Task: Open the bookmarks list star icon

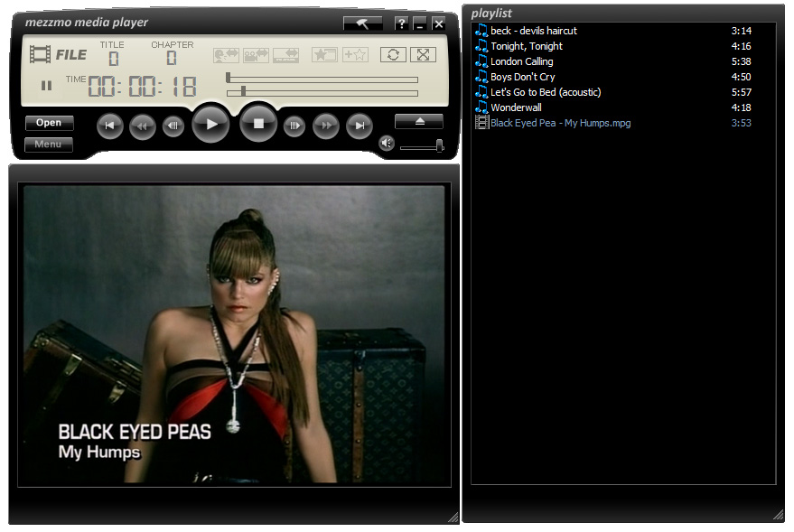Action: click(x=324, y=55)
